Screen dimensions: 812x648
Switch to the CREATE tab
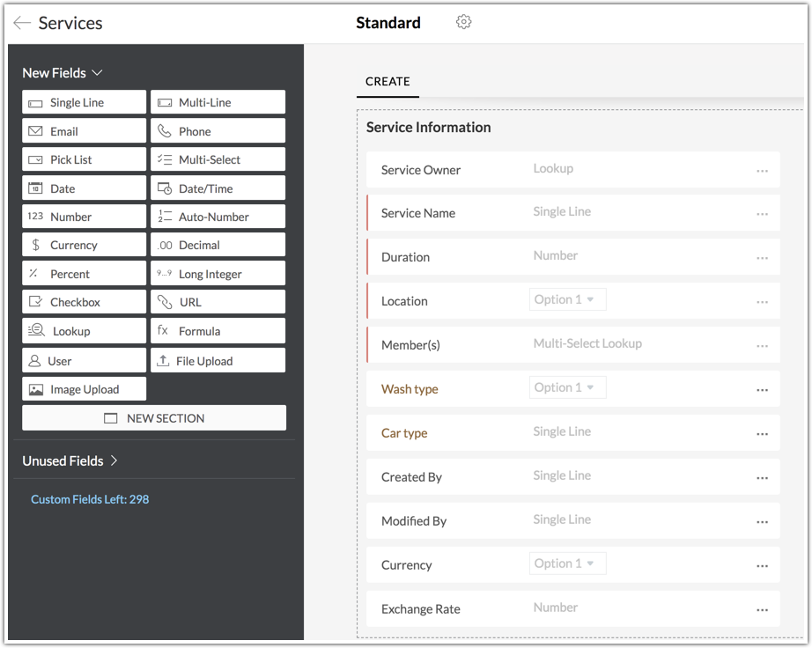pyautogui.click(x=388, y=82)
